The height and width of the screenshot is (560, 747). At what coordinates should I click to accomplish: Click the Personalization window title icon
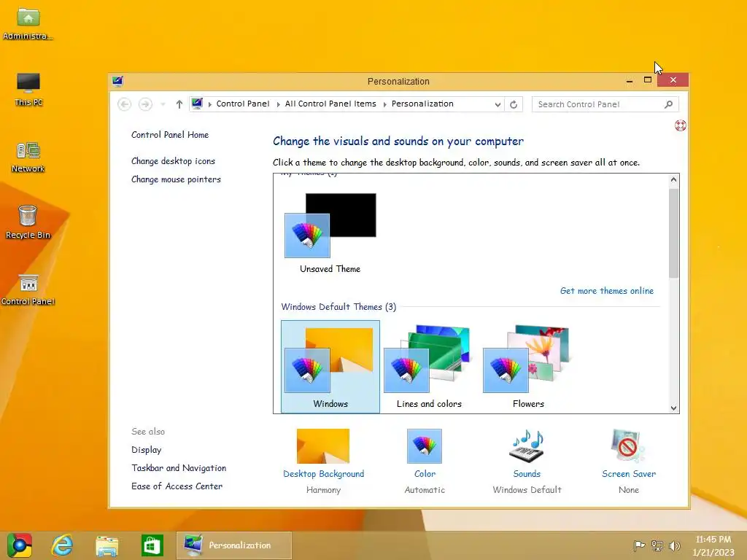pyautogui.click(x=117, y=81)
